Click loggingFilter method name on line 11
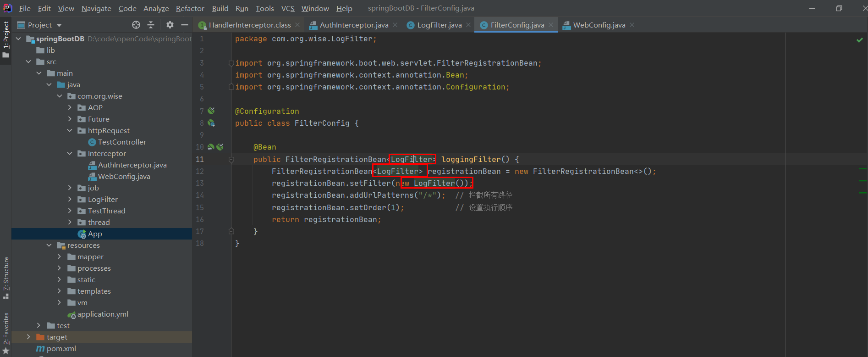The image size is (868, 357). pos(471,159)
